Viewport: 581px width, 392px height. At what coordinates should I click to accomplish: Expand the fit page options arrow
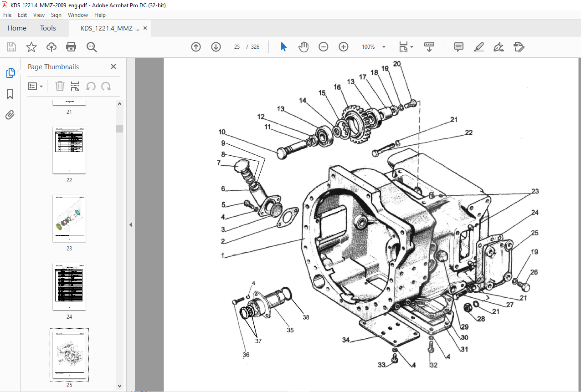click(411, 47)
